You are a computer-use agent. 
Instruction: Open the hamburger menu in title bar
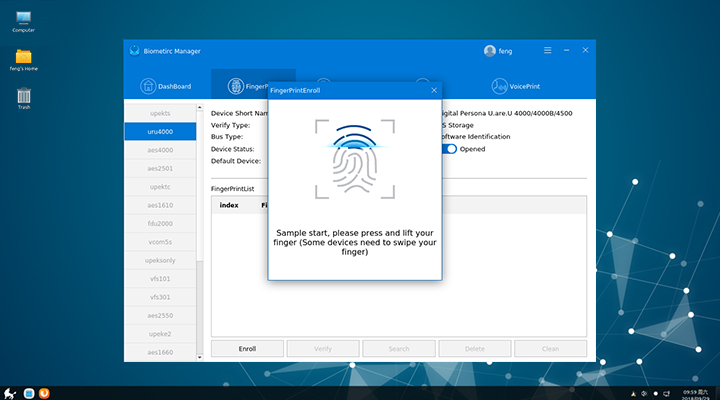[547, 50]
